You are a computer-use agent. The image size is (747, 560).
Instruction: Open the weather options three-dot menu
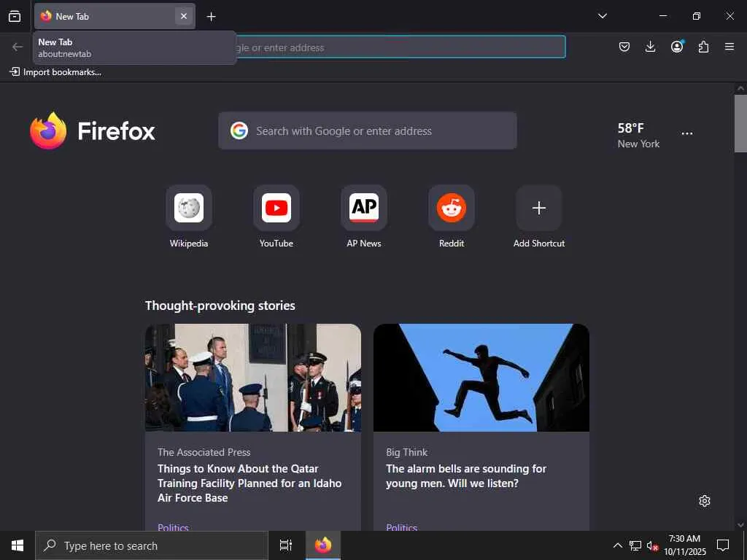tap(687, 134)
